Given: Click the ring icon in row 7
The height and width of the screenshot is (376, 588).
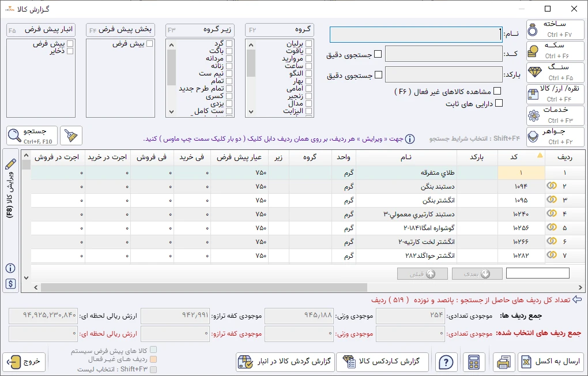Looking at the screenshot, I should [x=552, y=255].
